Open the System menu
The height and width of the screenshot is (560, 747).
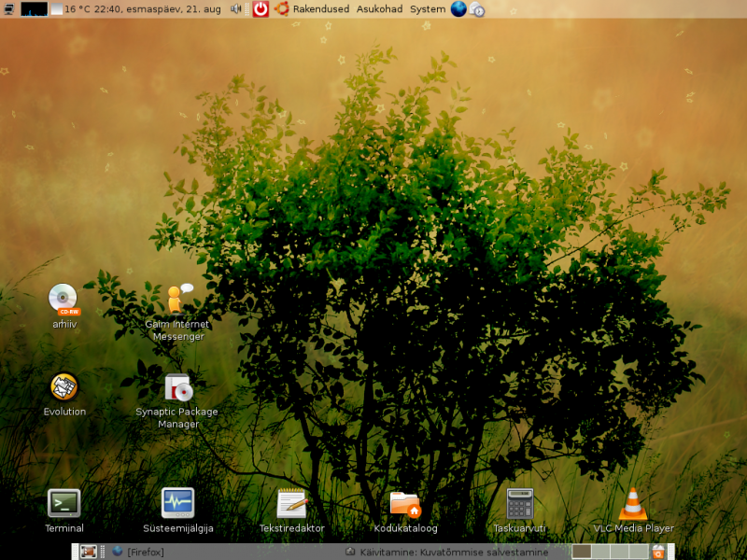click(428, 9)
